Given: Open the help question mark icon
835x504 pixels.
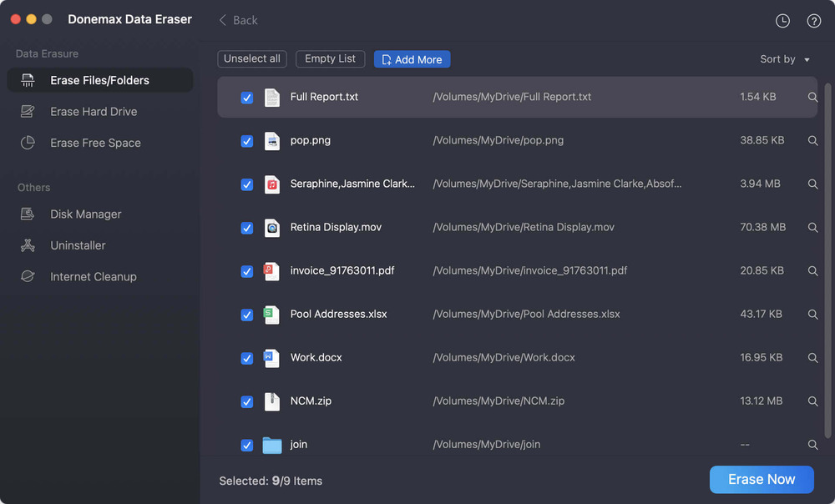Looking at the screenshot, I should pyautogui.click(x=813, y=21).
